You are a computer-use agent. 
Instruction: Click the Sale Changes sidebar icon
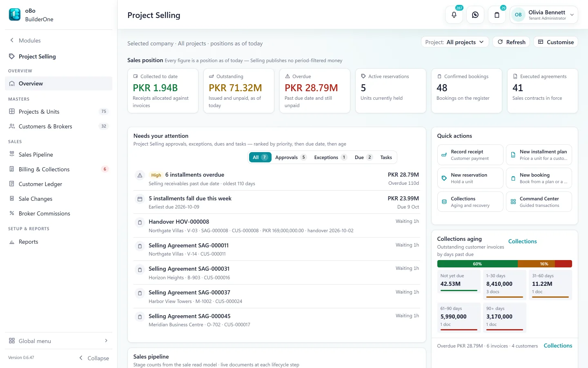pyautogui.click(x=12, y=198)
